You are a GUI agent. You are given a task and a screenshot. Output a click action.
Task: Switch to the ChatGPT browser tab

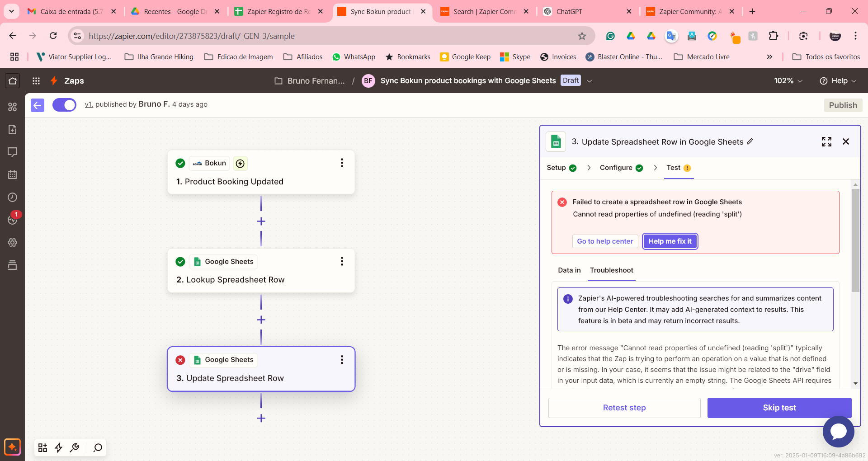[587, 11]
